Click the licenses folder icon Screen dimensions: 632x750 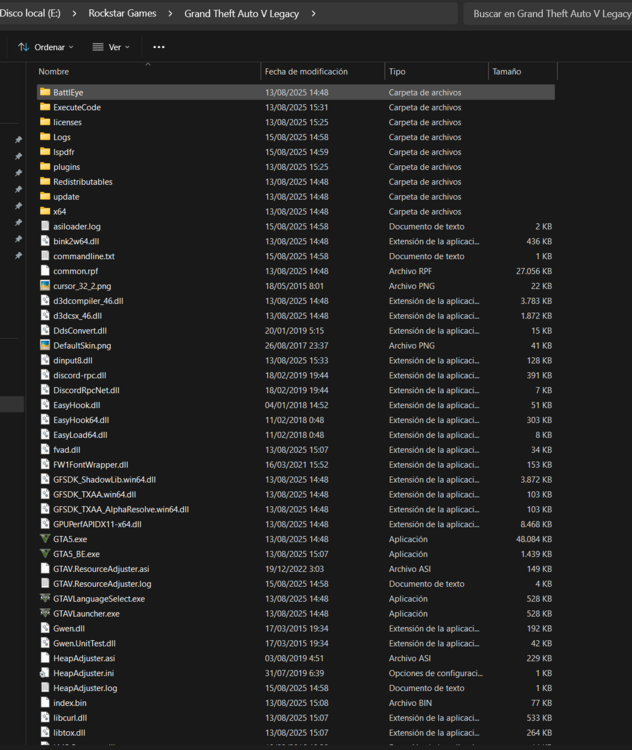pyautogui.click(x=45, y=121)
